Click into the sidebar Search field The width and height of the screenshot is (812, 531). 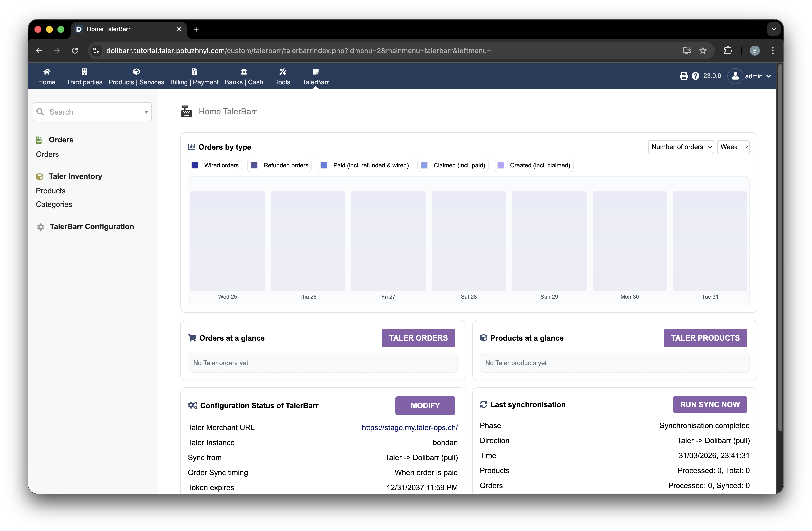pos(92,112)
